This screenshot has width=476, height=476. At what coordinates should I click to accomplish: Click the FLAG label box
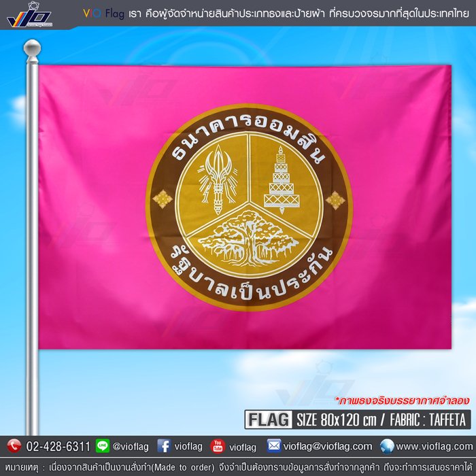tap(269, 420)
